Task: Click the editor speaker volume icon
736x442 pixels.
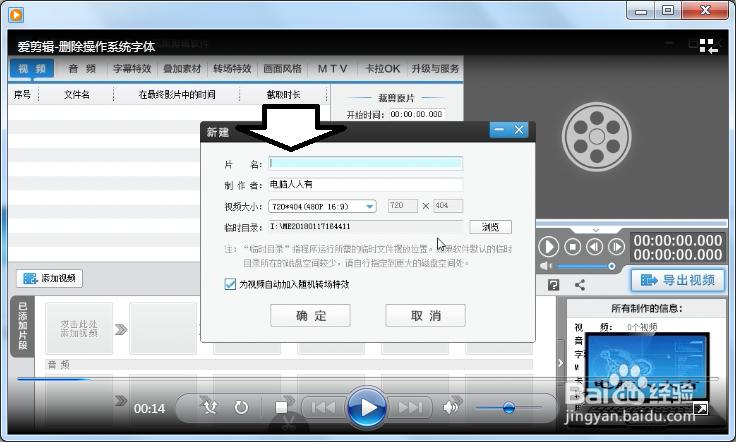Action: click(x=545, y=266)
